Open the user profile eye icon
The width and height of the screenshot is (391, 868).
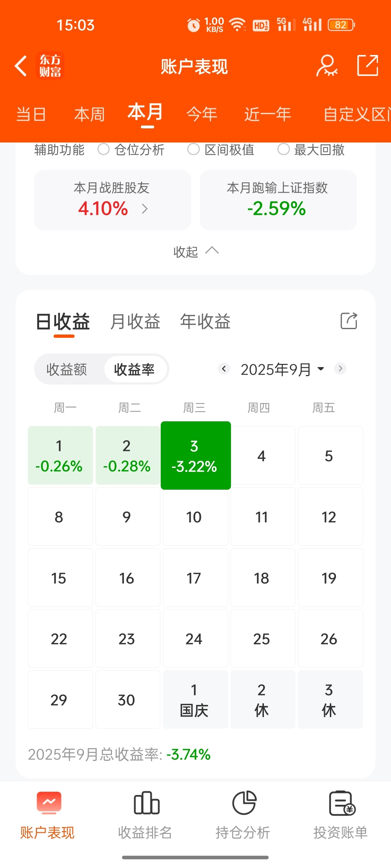[327, 66]
